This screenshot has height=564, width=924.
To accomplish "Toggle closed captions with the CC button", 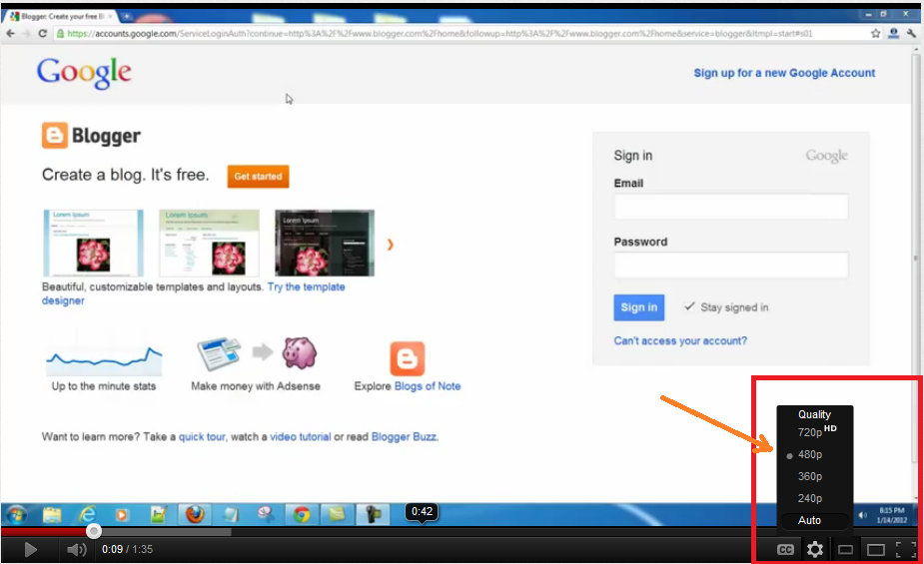I will point(785,550).
